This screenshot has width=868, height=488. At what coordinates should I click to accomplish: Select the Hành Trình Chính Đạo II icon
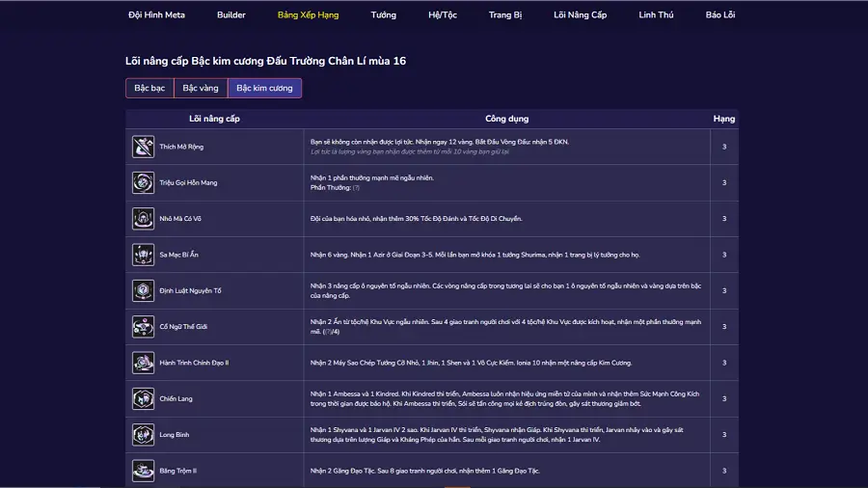click(x=143, y=363)
